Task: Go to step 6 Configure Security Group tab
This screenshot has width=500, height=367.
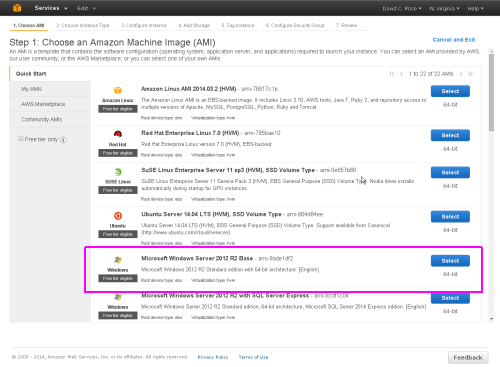Action: click(295, 25)
